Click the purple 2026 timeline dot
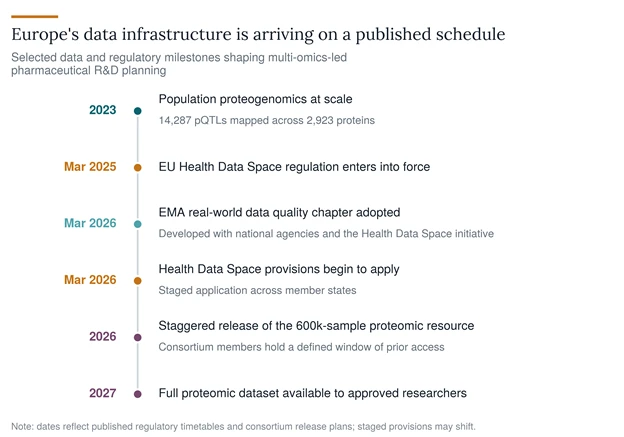The width and height of the screenshot is (624, 437). point(138,338)
